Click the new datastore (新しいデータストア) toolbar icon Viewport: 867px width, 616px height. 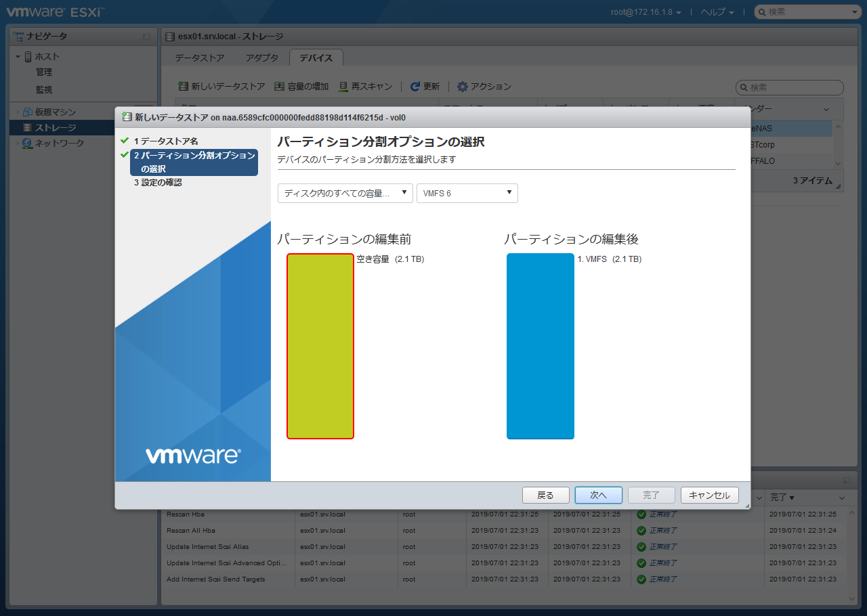click(x=183, y=87)
